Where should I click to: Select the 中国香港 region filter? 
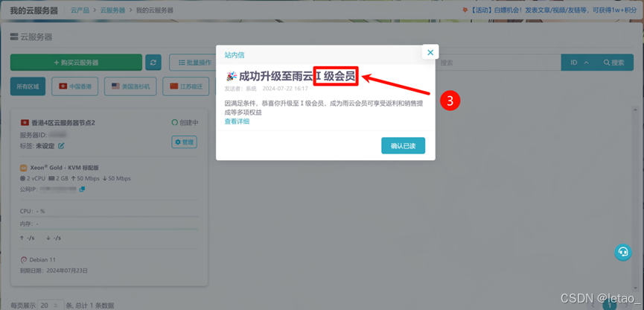pyautogui.click(x=74, y=86)
